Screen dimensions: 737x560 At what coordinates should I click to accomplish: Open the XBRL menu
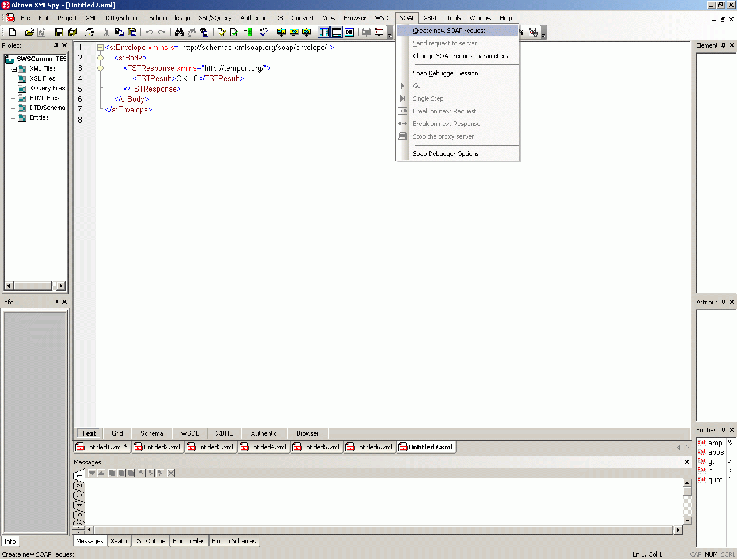[431, 18]
